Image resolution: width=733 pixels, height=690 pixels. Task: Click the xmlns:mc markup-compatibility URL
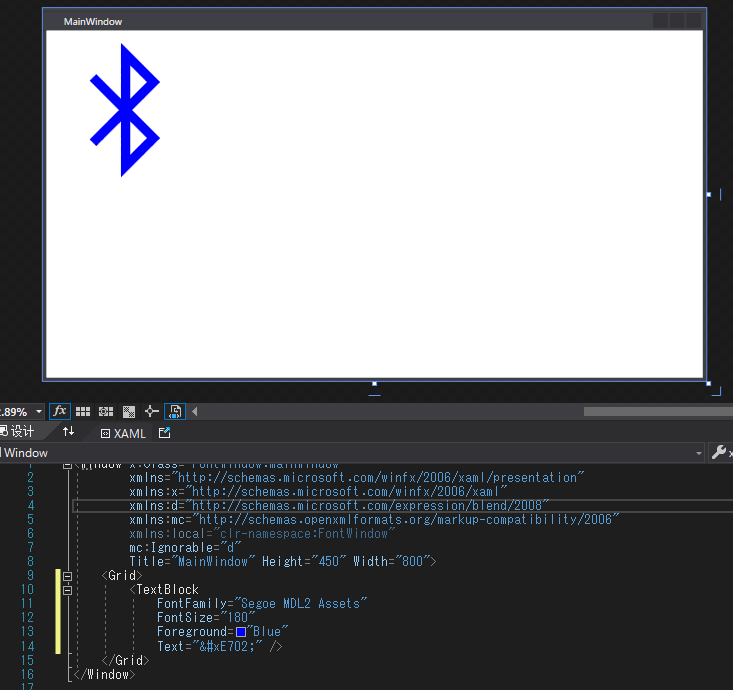pos(406,519)
